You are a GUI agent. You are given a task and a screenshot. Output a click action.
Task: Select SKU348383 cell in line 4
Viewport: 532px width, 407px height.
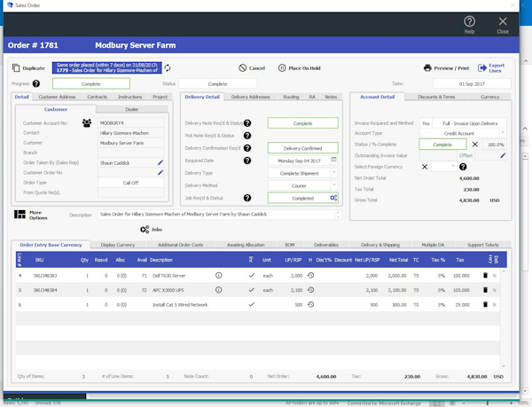45,276
